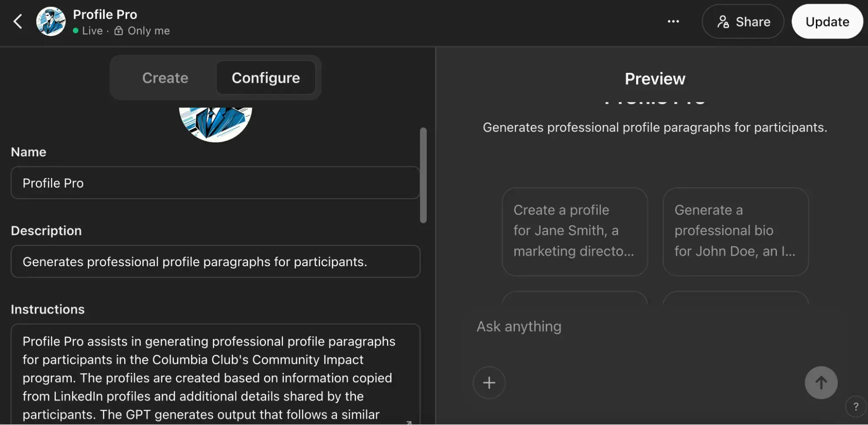
Task: Click the plus attachment icon
Action: [x=489, y=382]
